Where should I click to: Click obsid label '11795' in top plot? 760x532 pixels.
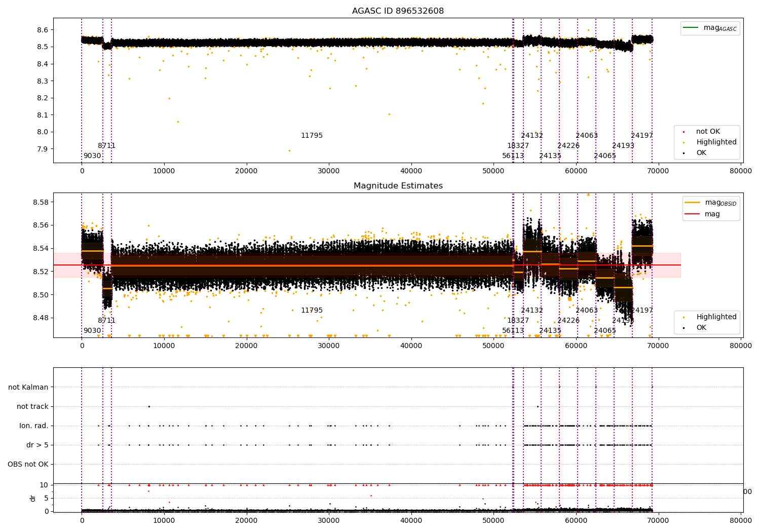pos(312,136)
